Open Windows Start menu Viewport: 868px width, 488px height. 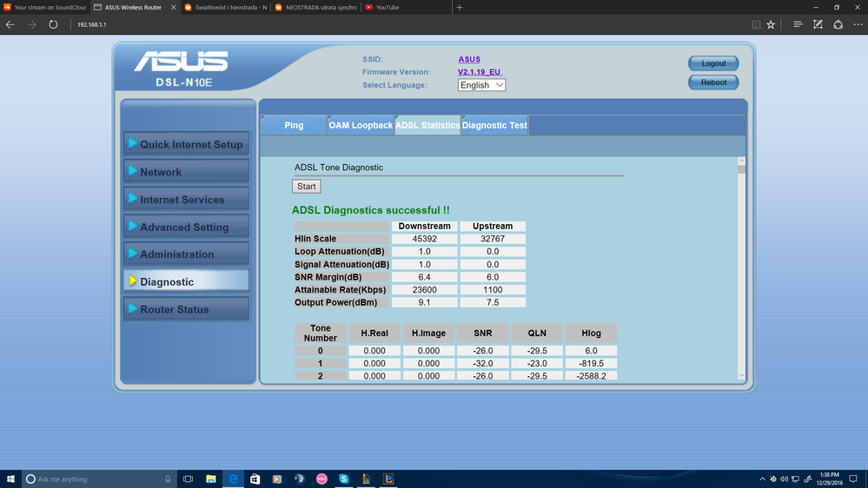[10, 478]
